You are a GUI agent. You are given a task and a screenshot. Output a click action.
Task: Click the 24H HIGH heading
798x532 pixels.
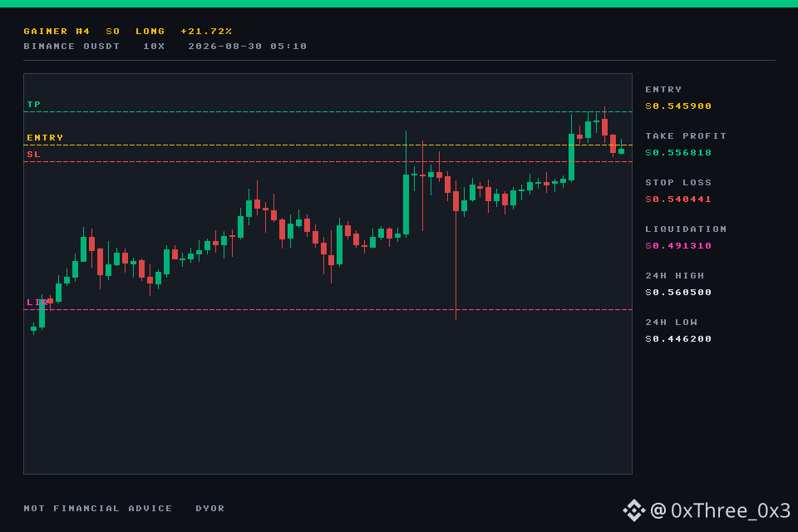(675, 276)
